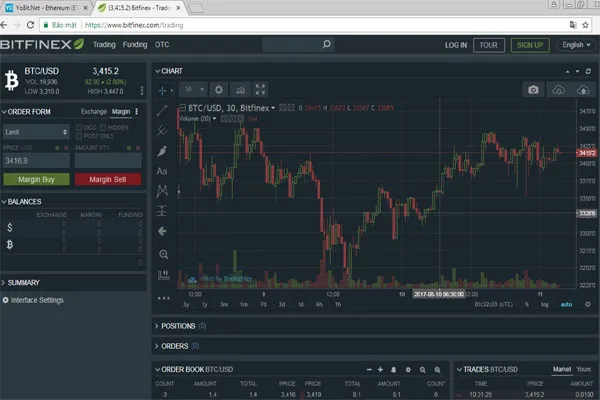Open chart properties gear icon
Viewport: 600px width, 400px height.
218,90
